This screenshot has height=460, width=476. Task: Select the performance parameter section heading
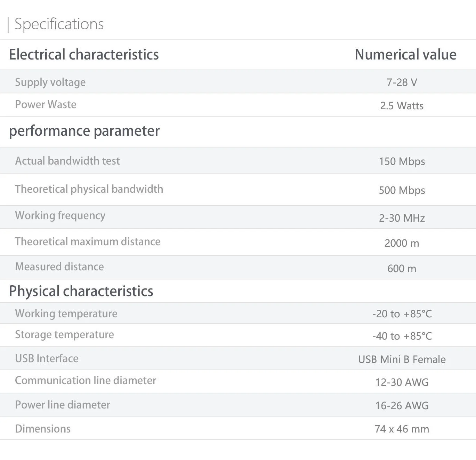(x=84, y=131)
